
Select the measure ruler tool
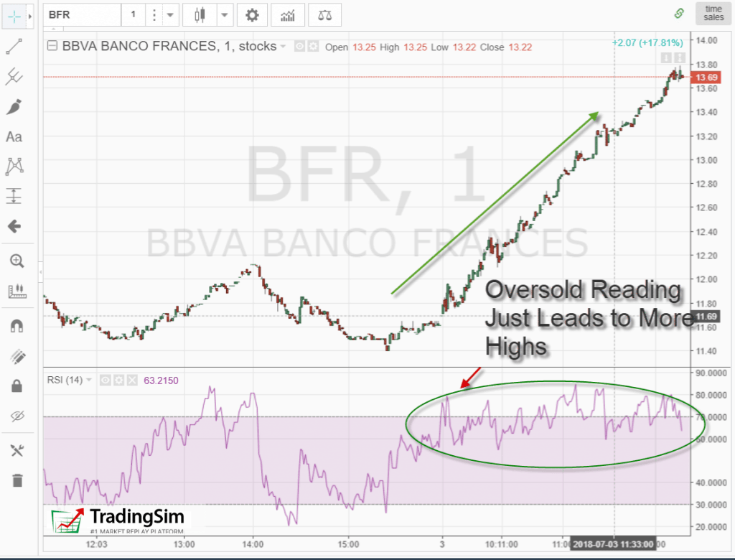pos(17,291)
